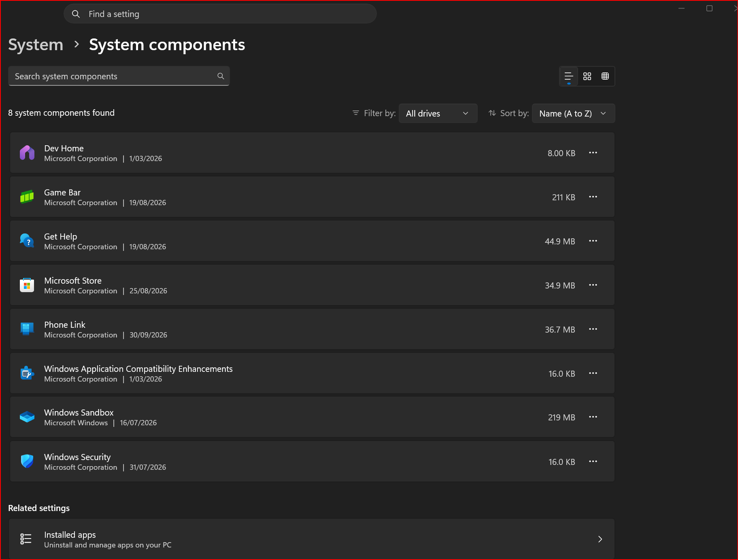Click the Windows Sandbox app icon
Viewport: 738px width, 560px height.
tap(27, 417)
